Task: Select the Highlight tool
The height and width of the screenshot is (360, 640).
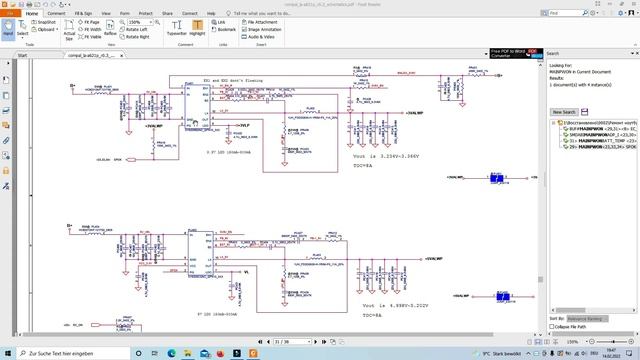Action: coord(197,28)
